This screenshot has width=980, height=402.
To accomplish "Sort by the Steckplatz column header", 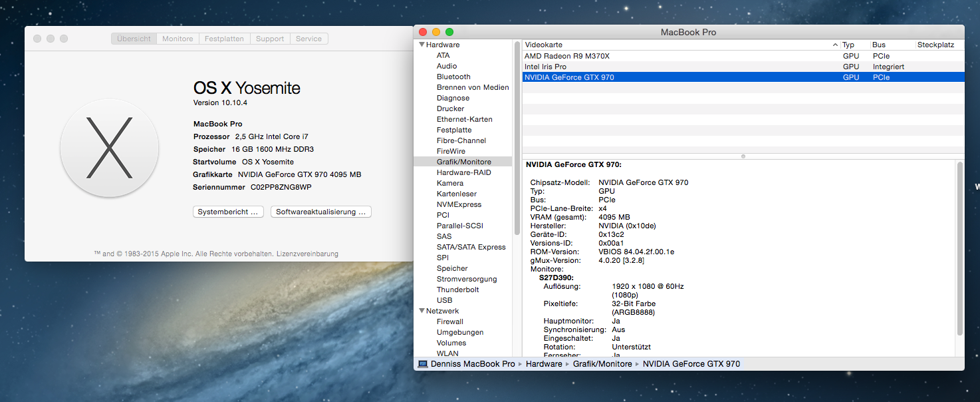I will [x=939, y=45].
